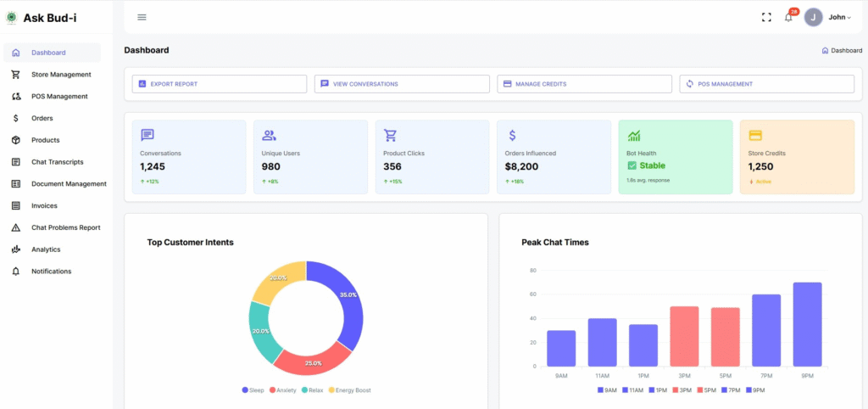Open the J avatar profile menu
Viewport: 868px width, 409px height.
[814, 17]
